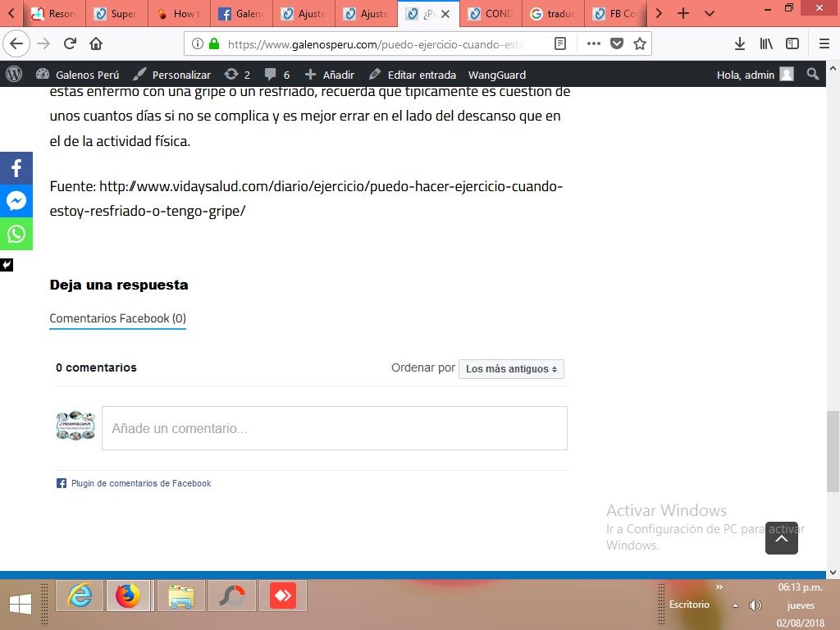Open the Firefox home page
The width and height of the screenshot is (840, 630).
click(x=96, y=43)
